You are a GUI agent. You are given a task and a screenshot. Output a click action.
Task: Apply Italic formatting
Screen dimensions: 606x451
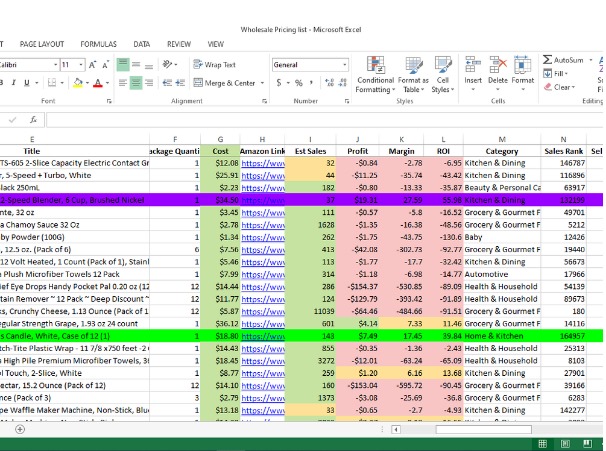click(x=14, y=82)
